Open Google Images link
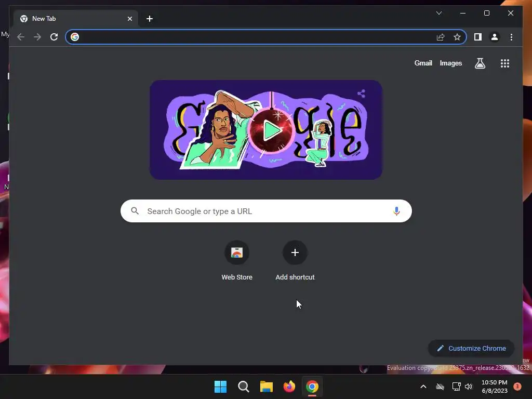The height and width of the screenshot is (399, 532). [450, 63]
